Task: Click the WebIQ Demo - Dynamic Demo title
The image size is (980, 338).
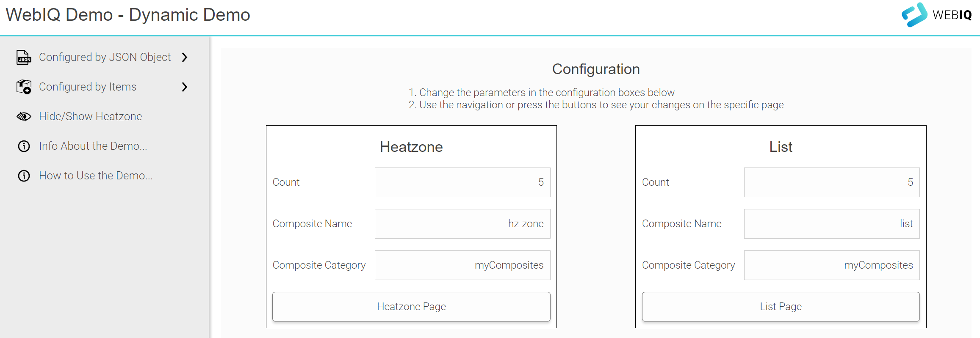Action: 128,15
